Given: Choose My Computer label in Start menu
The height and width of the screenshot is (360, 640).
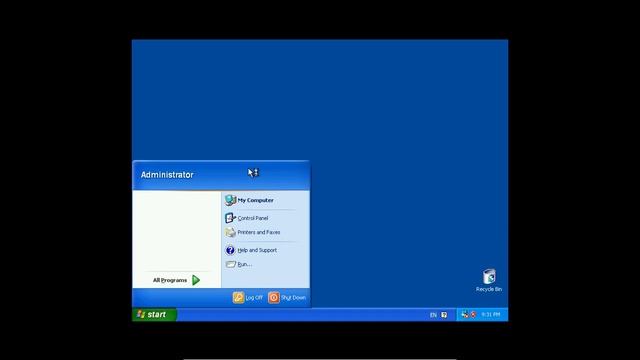Looking at the screenshot, I should pos(256,200).
